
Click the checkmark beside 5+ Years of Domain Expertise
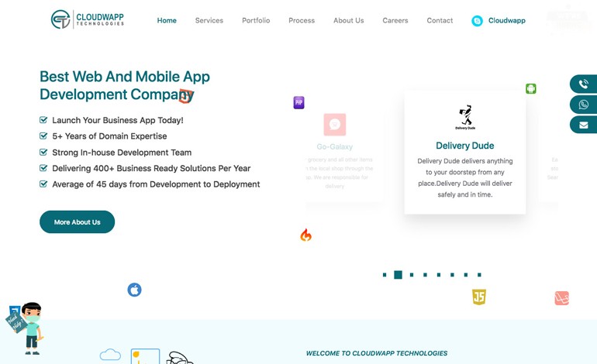(43, 136)
